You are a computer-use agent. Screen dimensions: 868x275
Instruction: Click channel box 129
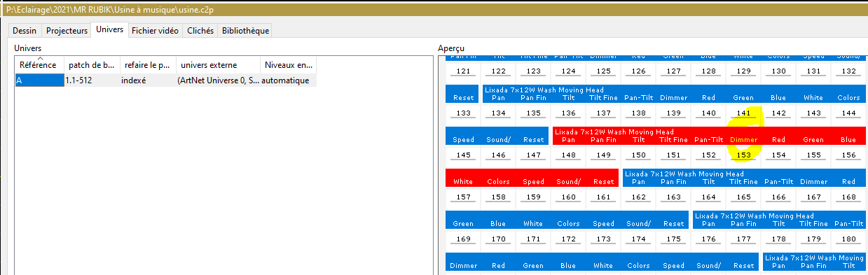coord(743,71)
